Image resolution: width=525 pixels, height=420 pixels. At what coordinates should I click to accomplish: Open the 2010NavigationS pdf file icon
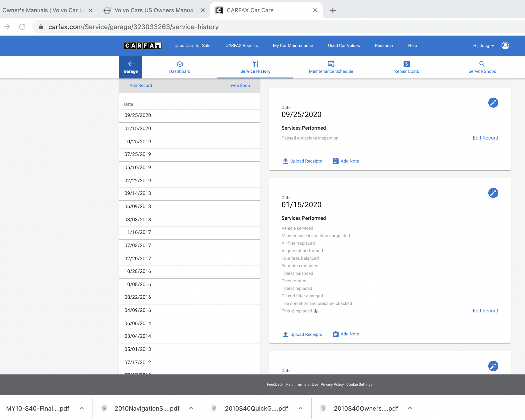[x=104, y=408]
